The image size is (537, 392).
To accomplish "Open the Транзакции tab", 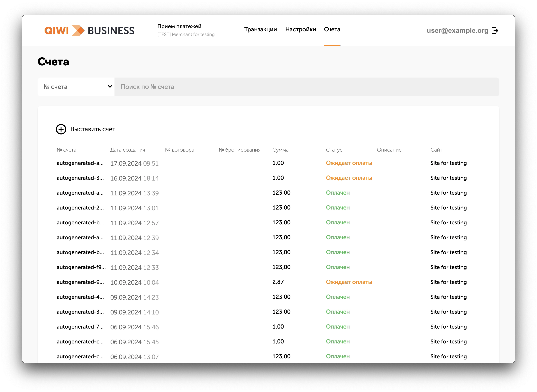I will point(260,29).
